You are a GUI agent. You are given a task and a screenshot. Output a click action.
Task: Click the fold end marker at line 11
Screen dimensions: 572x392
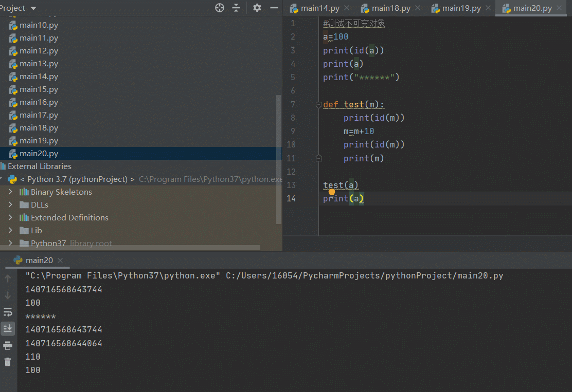318,158
